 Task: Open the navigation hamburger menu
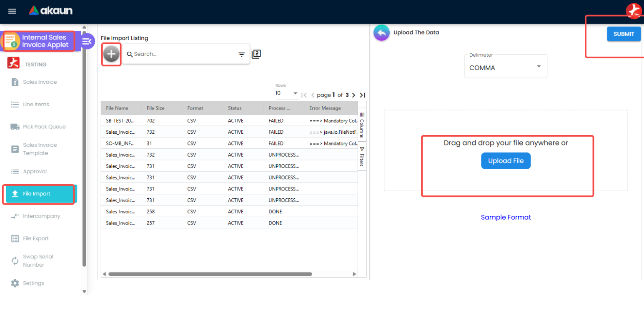pyautogui.click(x=12, y=11)
